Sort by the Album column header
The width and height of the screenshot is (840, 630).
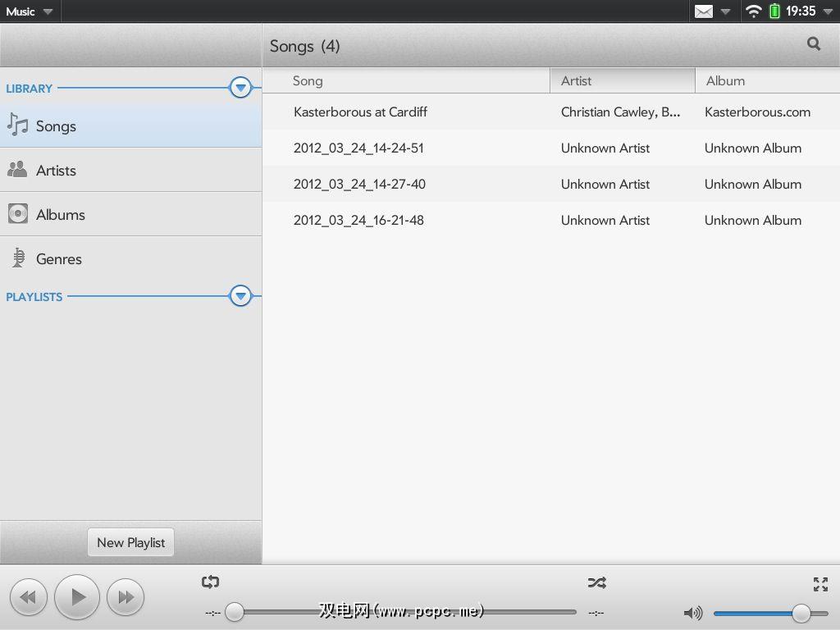768,81
